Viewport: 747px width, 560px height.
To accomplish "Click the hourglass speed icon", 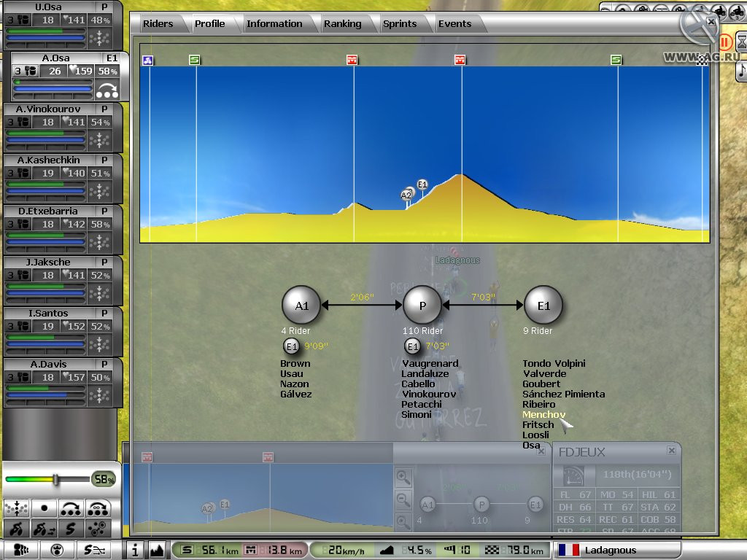I will [742, 43].
